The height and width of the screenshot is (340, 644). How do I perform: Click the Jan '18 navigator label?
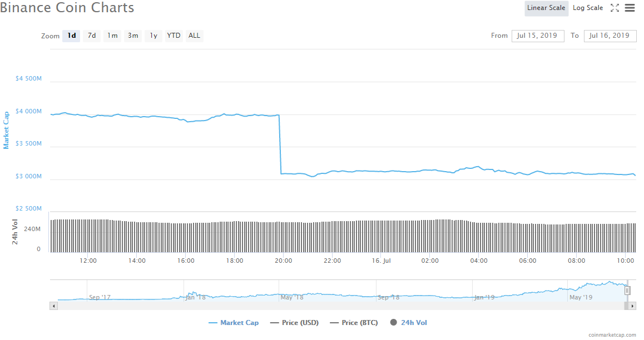[195, 297]
